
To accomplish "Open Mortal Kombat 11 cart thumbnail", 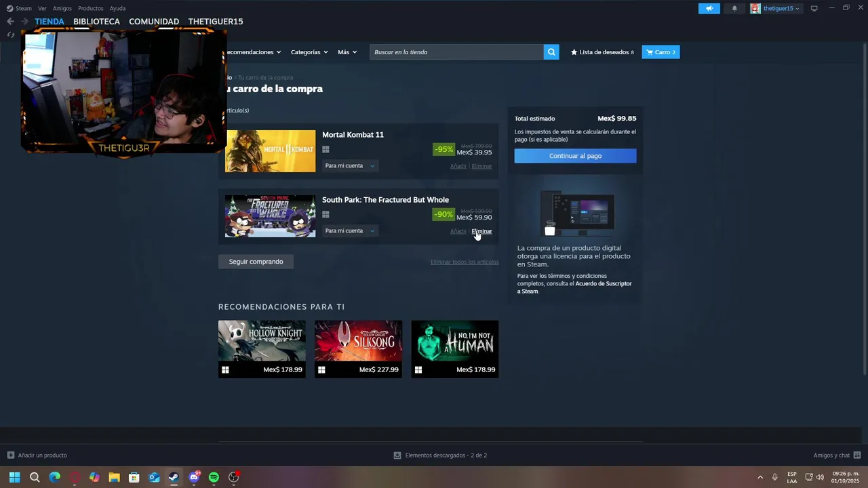I will pos(271,151).
